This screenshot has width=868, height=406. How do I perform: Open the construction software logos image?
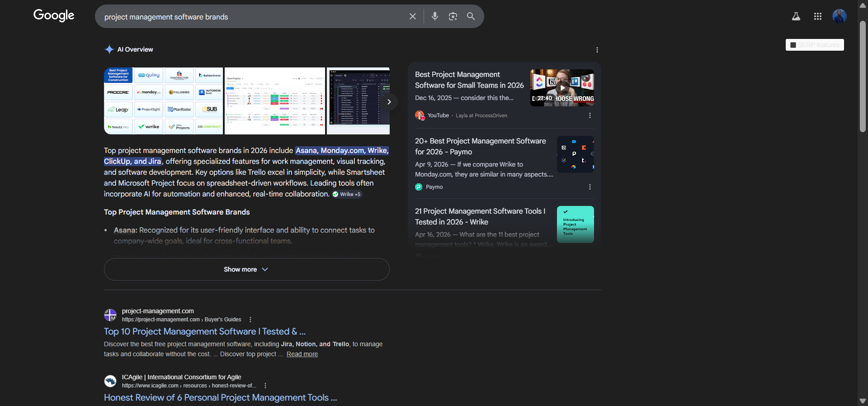tap(163, 101)
